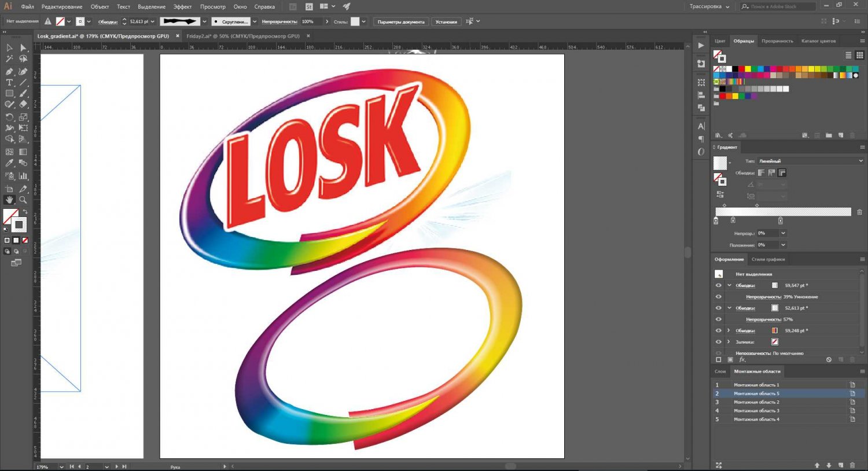Select the Blend tool

coord(23,163)
